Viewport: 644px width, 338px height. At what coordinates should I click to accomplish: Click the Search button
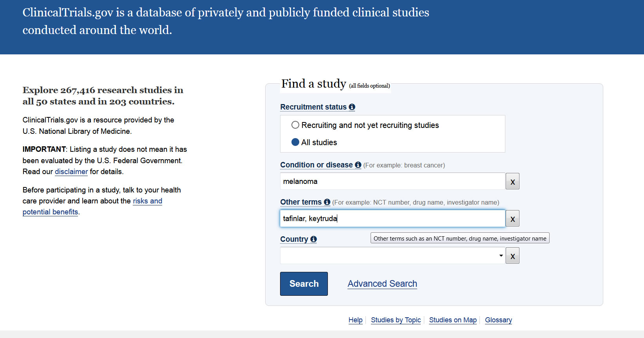click(304, 284)
